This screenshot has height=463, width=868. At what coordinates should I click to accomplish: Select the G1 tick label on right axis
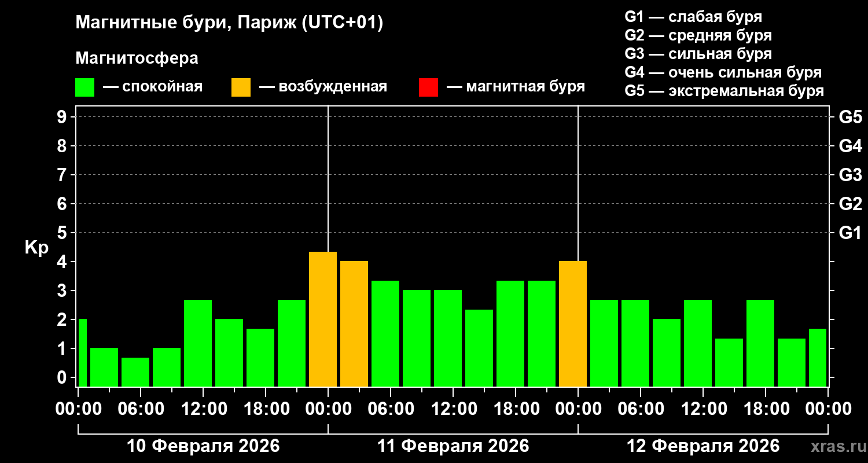pyautogui.click(x=851, y=233)
